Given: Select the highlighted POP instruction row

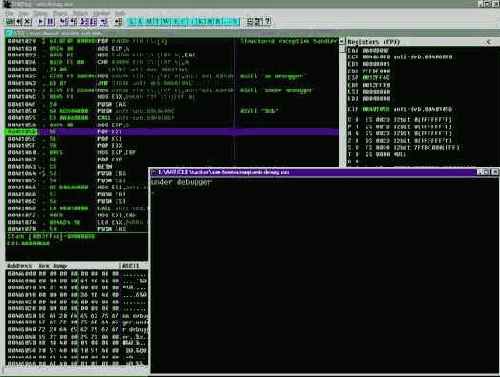Looking at the screenshot, I should (x=172, y=132).
